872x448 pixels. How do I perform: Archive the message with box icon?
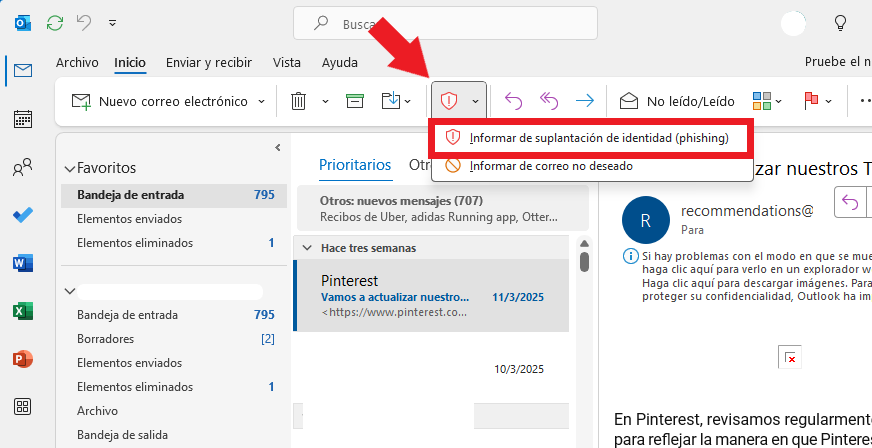pyautogui.click(x=354, y=101)
